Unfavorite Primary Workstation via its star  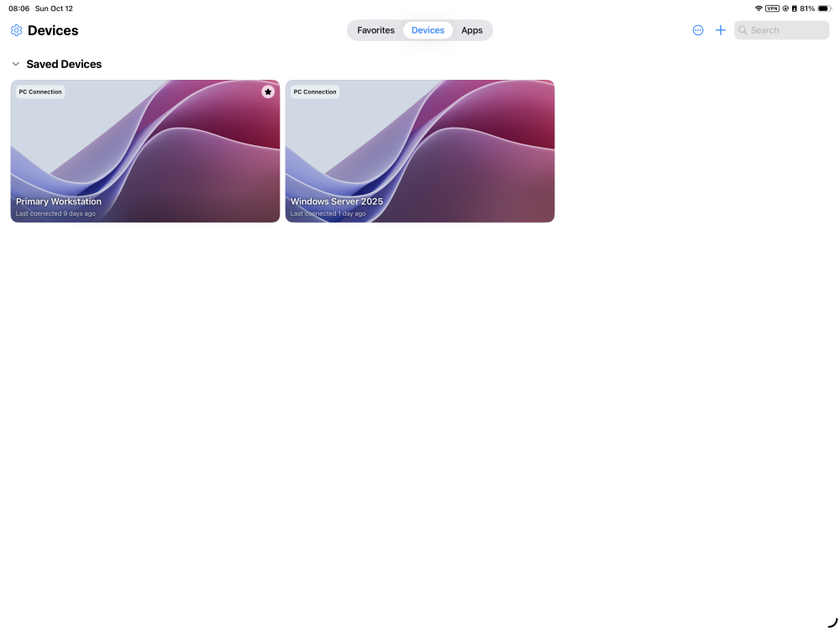(268, 92)
